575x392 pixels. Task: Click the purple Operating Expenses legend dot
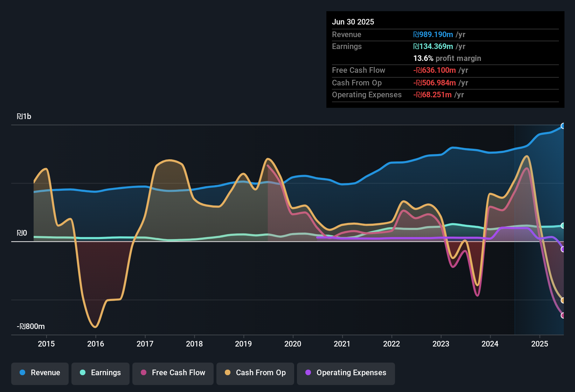click(x=307, y=373)
